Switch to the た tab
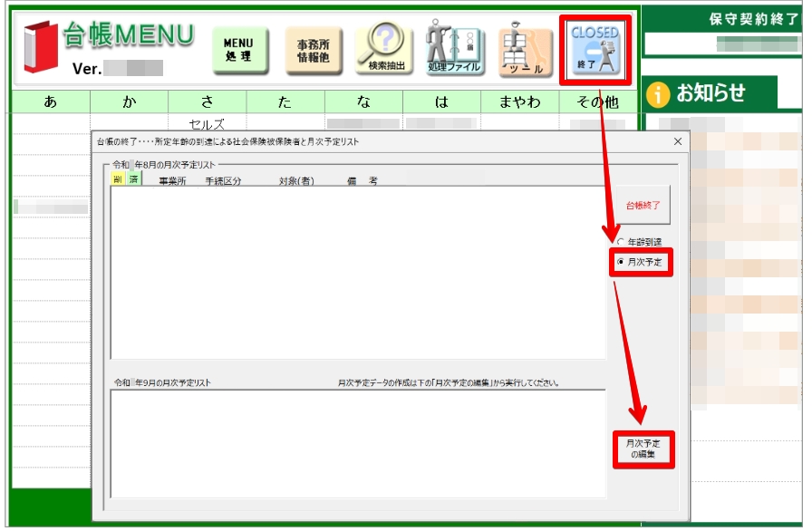The width and height of the screenshot is (812, 531). click(x=285, y=102)
